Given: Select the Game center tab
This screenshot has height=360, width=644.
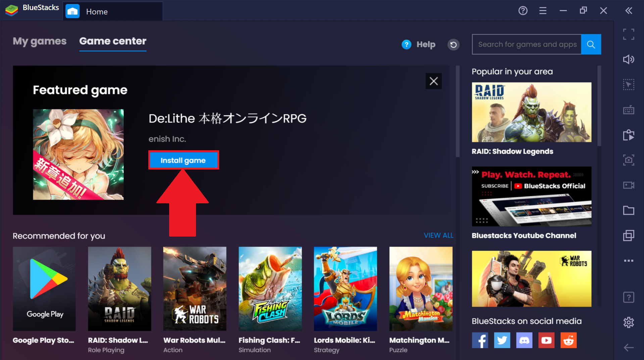Looking at the screenshot, I should click(x=113, y=41).
